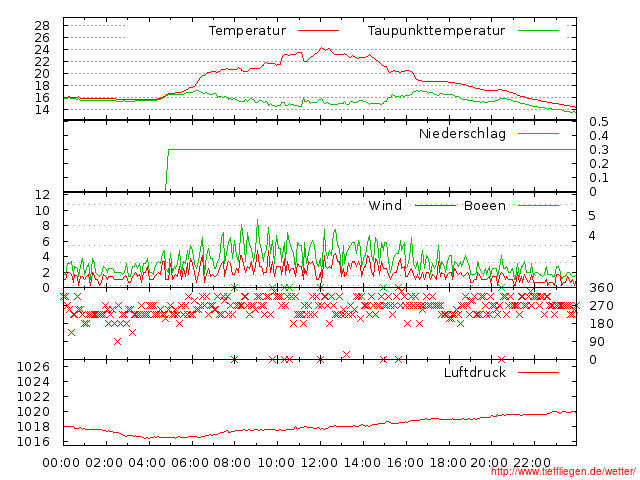
Task: Click the 12:00 time axis label
Action: [x=319, y=463]
